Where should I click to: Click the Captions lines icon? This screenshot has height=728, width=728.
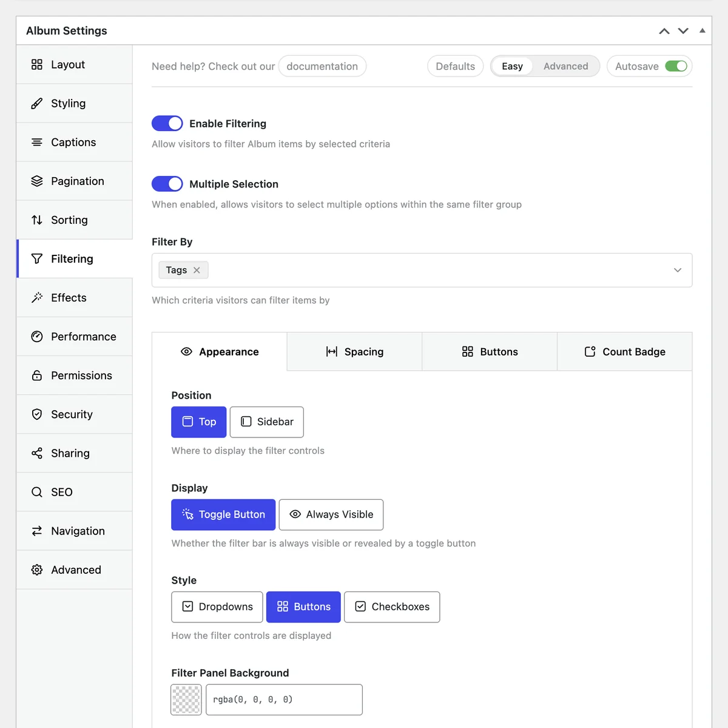[x=37, y=142]
